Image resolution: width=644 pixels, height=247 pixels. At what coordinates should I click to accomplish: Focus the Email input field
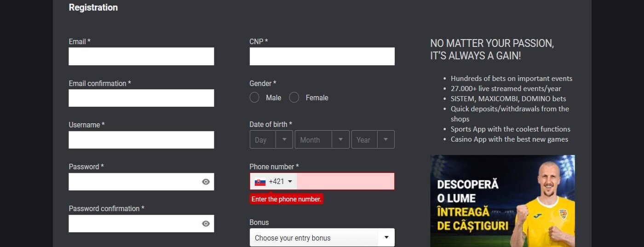141,56
